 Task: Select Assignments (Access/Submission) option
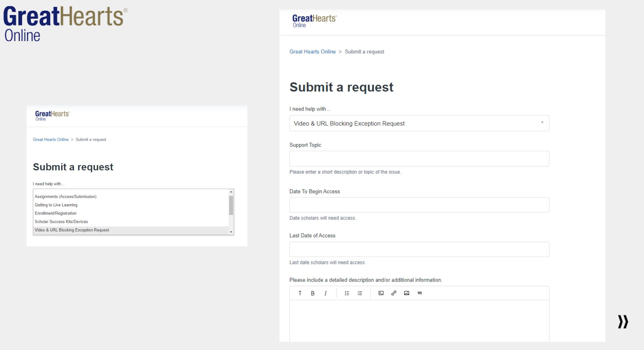pos(65,197)
